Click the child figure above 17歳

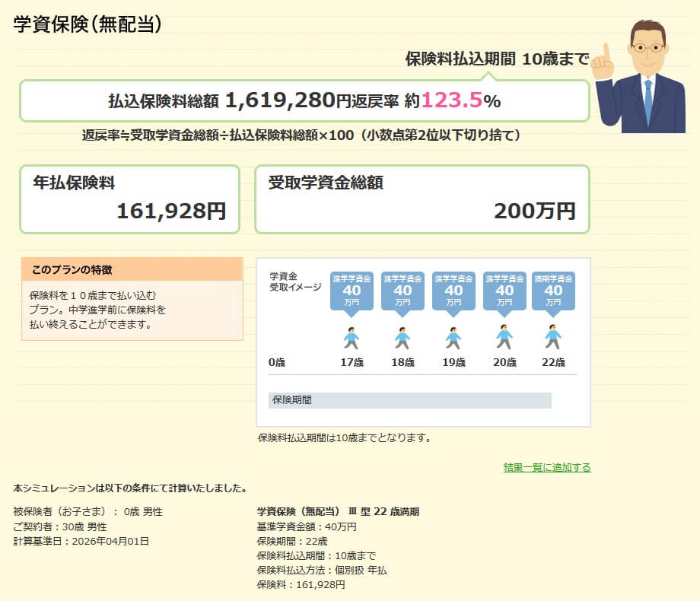(x=351, y=337)
